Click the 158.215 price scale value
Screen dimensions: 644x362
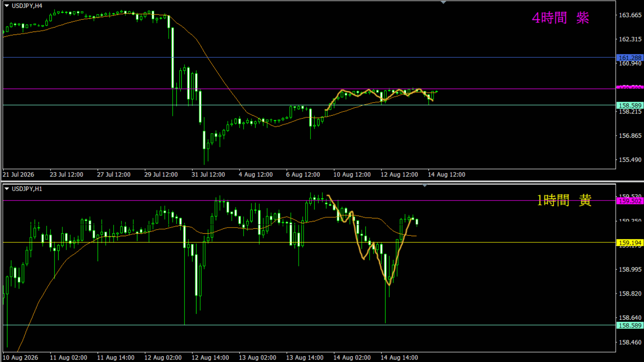(x=630, y=112)
